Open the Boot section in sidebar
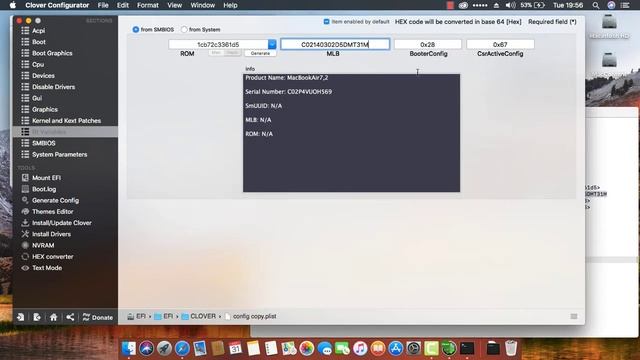 38,42
